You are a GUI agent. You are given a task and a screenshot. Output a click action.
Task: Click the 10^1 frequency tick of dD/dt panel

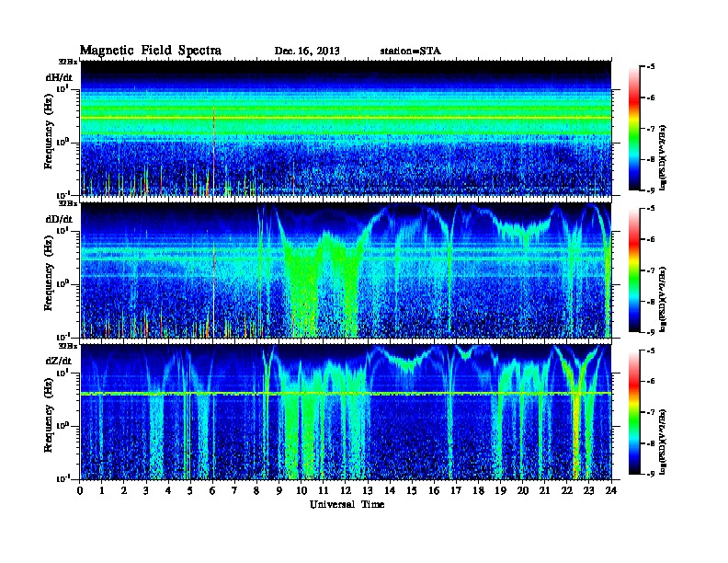pos(62,230)
